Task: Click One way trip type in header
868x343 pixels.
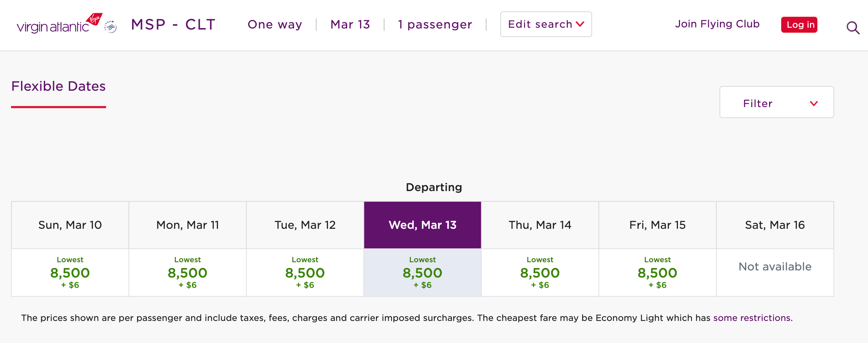Action: click(274, 24)
